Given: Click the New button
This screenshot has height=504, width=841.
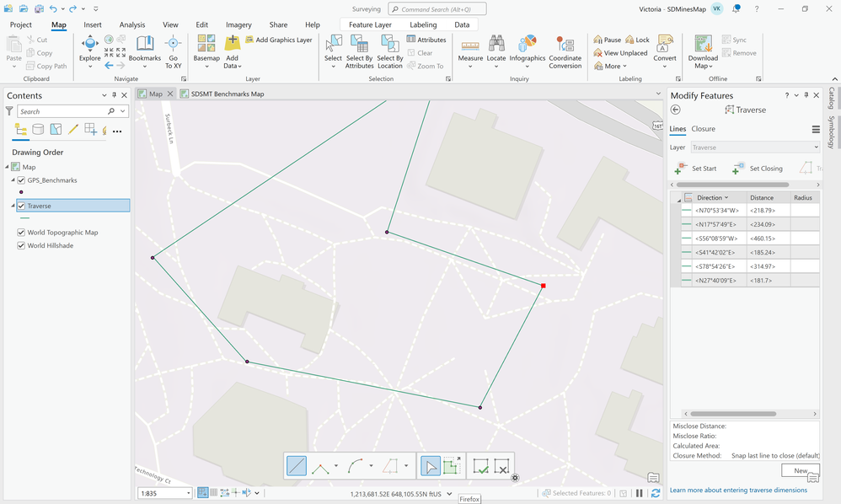Looking at the screenshot, I should click(801, 470).
